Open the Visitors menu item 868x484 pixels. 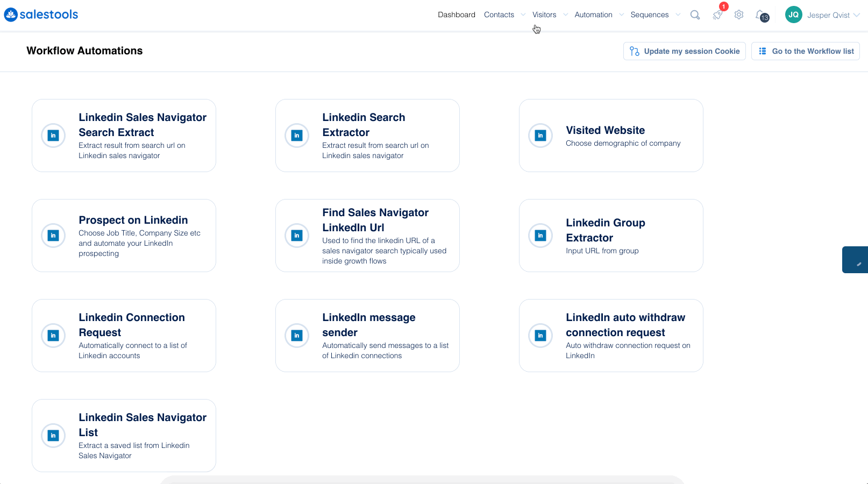[x=544, y=15]
